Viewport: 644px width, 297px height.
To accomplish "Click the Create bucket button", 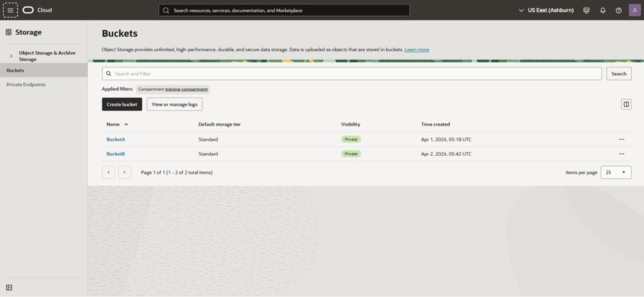I will (x=122, y=105).
